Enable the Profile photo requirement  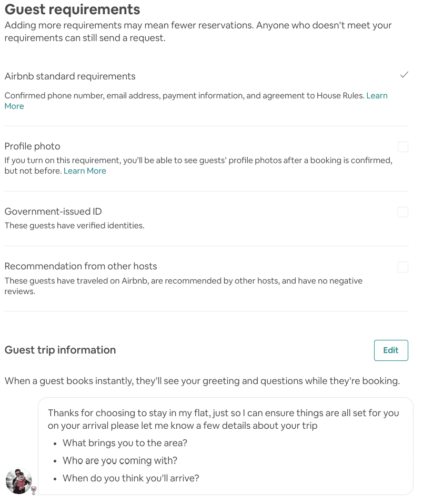[x=403, y=146]
